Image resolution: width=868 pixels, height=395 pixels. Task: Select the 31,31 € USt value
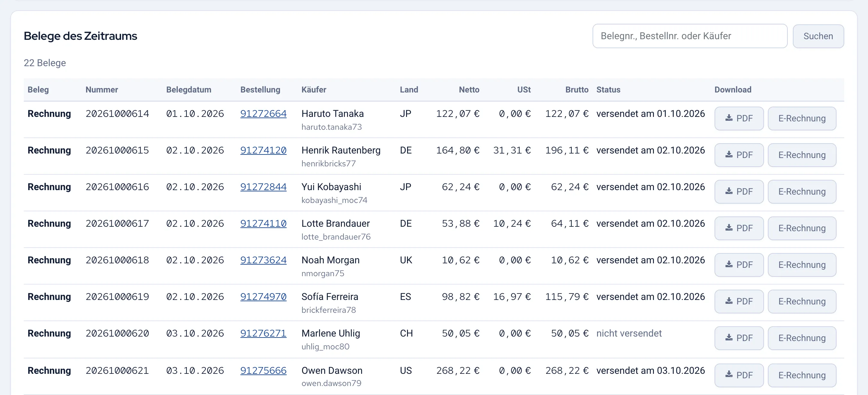(x=512, y=150)
